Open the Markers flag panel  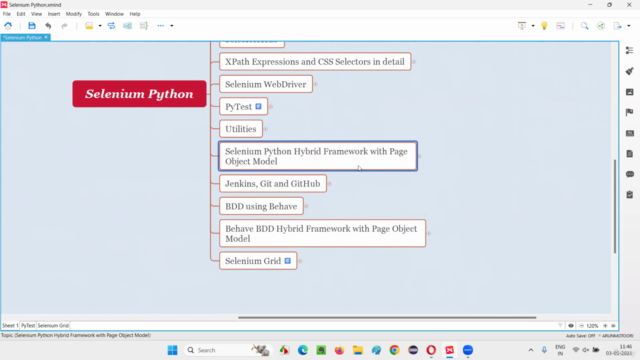coord(629,112)
